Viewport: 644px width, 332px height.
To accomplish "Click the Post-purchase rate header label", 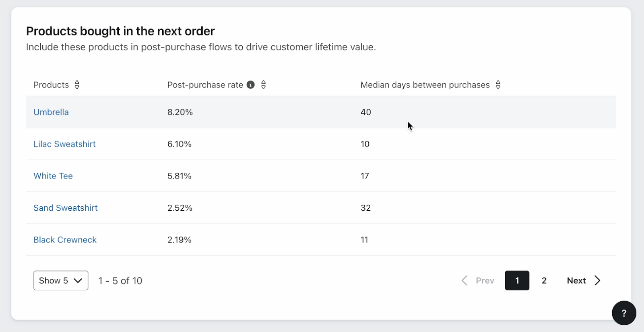I will (205, 85).
